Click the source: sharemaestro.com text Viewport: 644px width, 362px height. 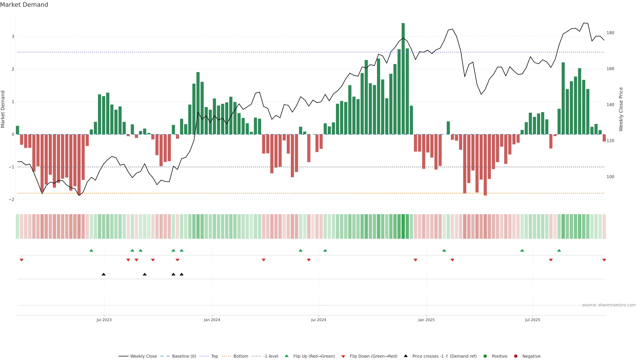(x=609, y=305)
